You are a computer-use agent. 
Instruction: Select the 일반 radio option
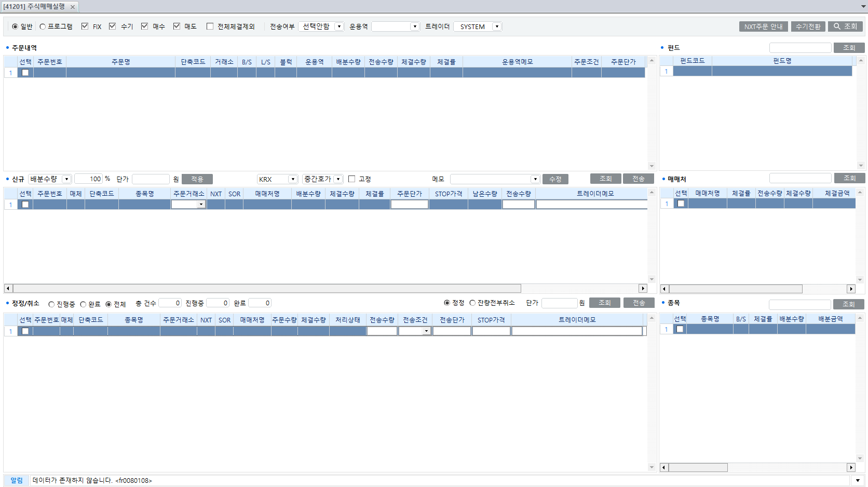coord(15,26)
